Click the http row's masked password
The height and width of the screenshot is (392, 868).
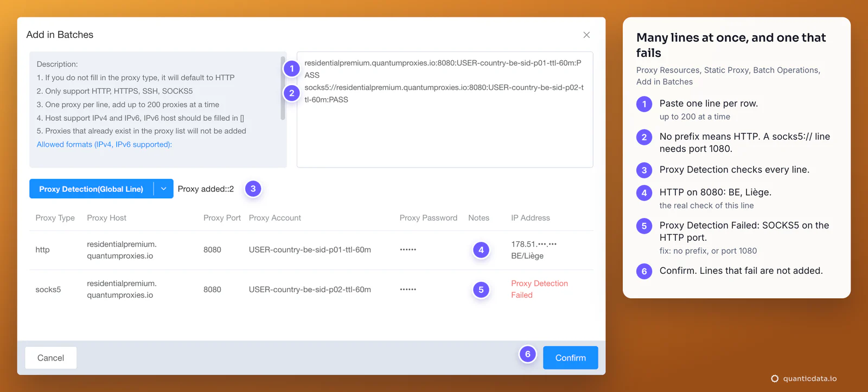pos(408,250)
